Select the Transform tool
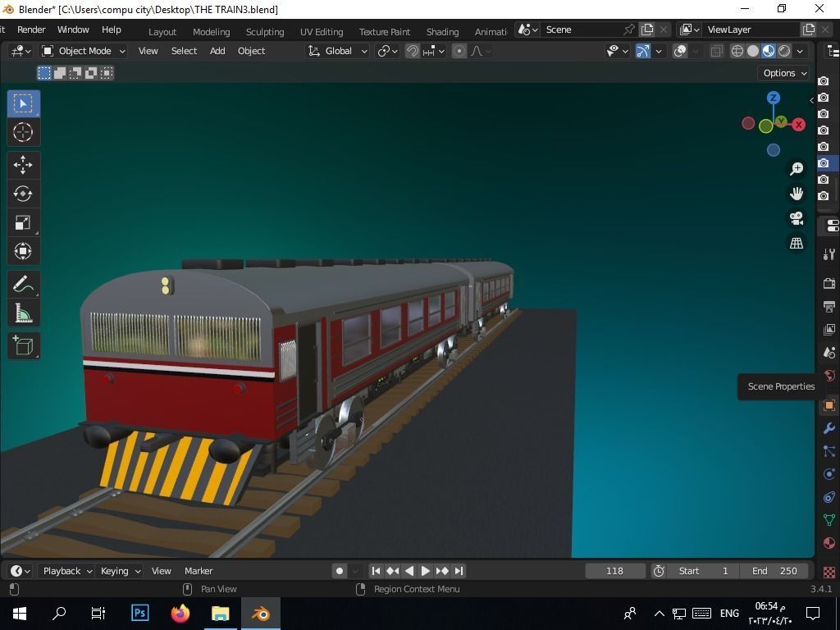This screenshot has height=630, width=840. 23,251
